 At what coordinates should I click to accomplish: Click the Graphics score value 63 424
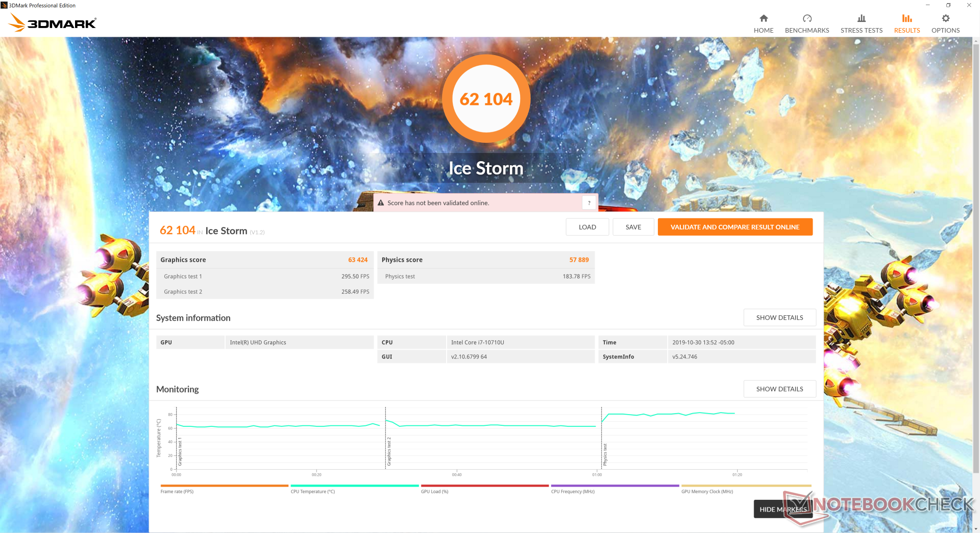pyautogui.click(x=358, y=260)
